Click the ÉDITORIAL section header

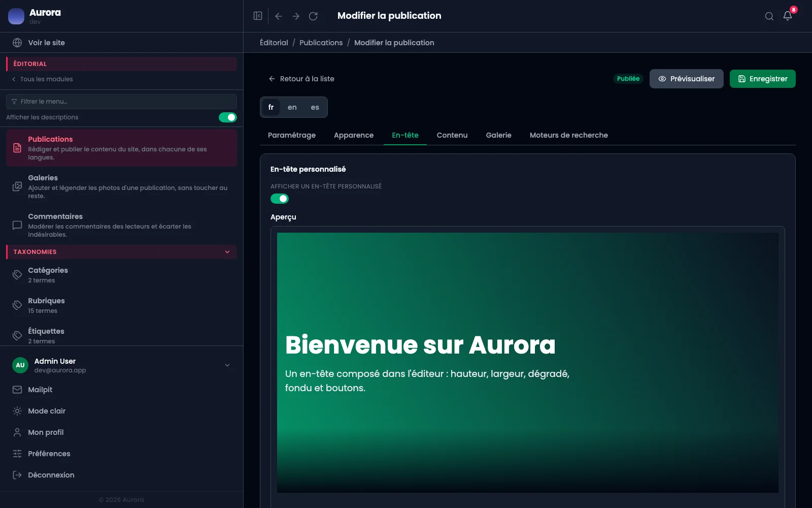click(122, 64)
